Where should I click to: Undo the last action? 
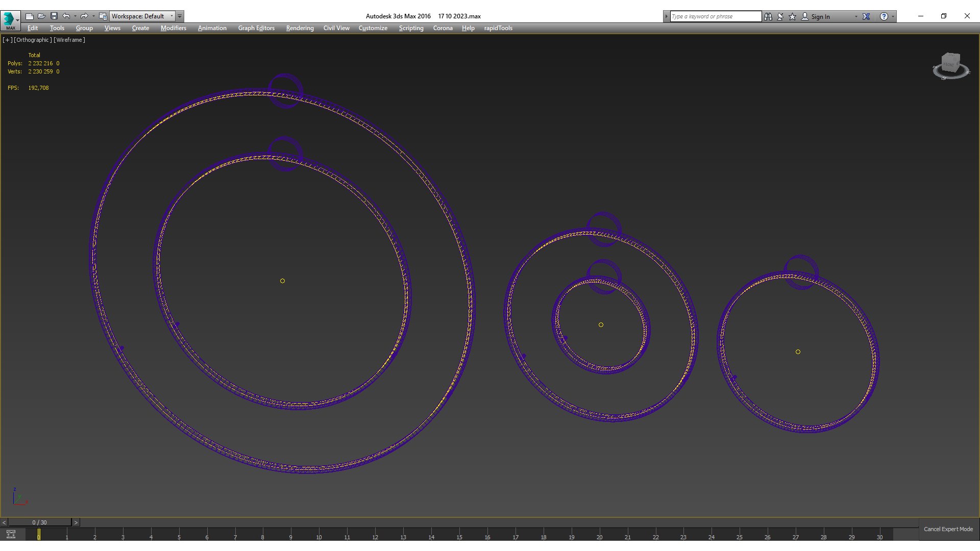click(66, 16)
